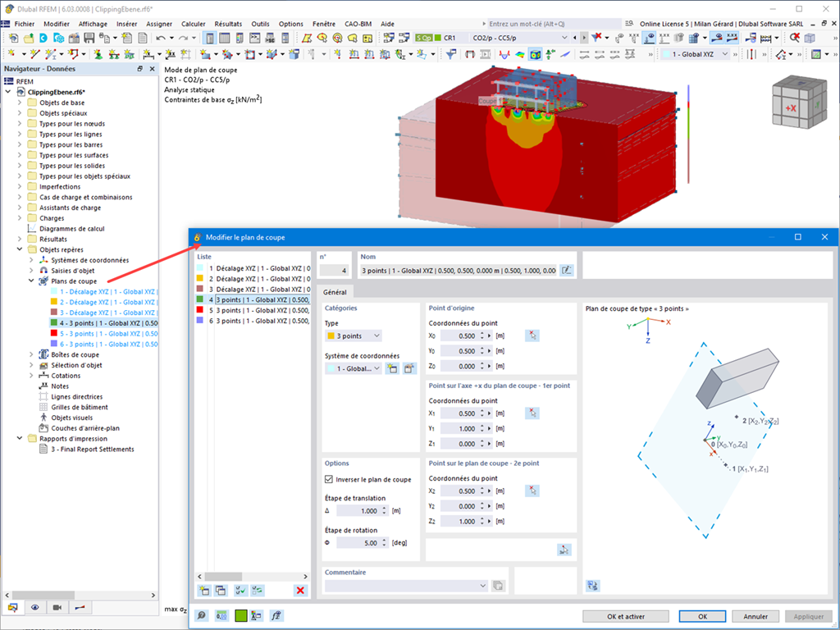This screenshot has width=840, height=630.
Task: Click the copy clipping plane icon under list
Action: (x=221, y=591)
